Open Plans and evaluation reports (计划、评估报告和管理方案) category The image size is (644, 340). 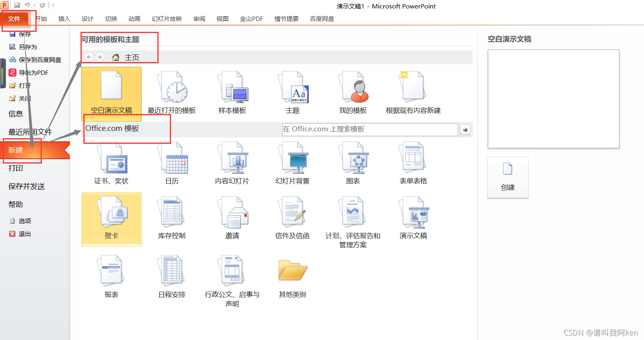click(x=353, y=222)
